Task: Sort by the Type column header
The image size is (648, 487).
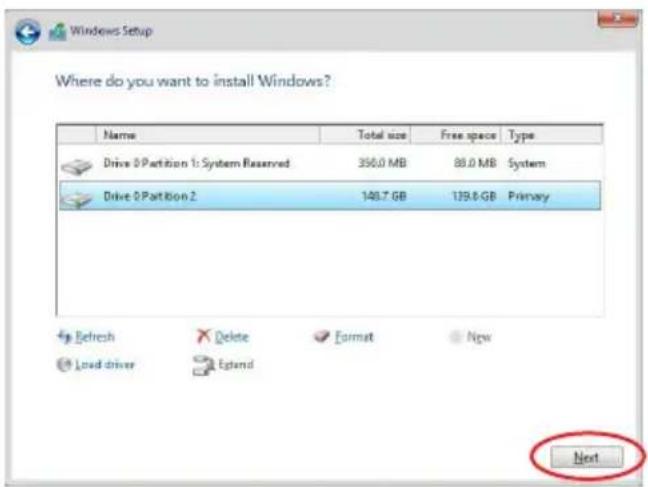Action: pyautogui.click(x=552, y=135)
